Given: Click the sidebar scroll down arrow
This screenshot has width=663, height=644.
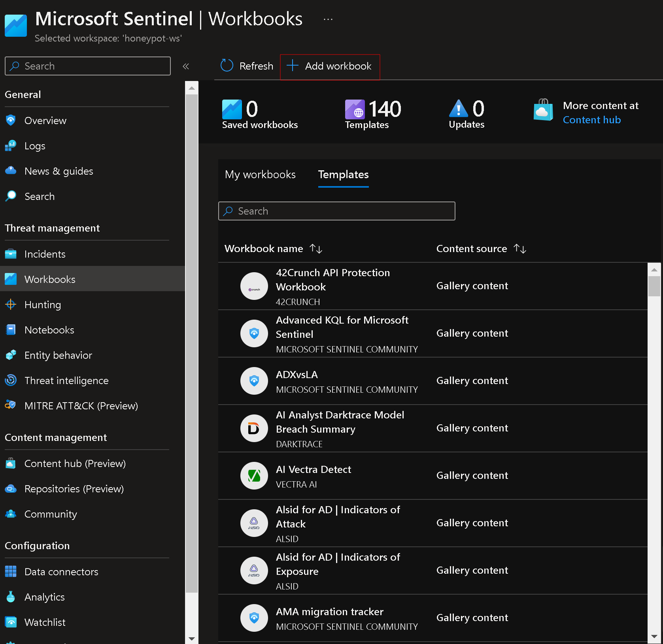Looking at the screenshot, I should click(192, 638).
